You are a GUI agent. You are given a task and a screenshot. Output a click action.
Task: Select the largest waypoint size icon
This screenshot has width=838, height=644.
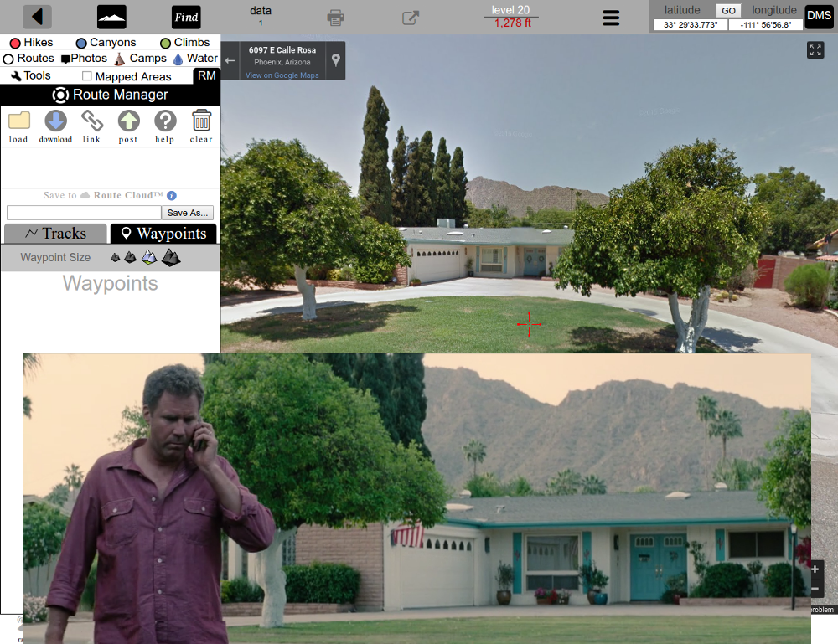[x=171, y=258]
